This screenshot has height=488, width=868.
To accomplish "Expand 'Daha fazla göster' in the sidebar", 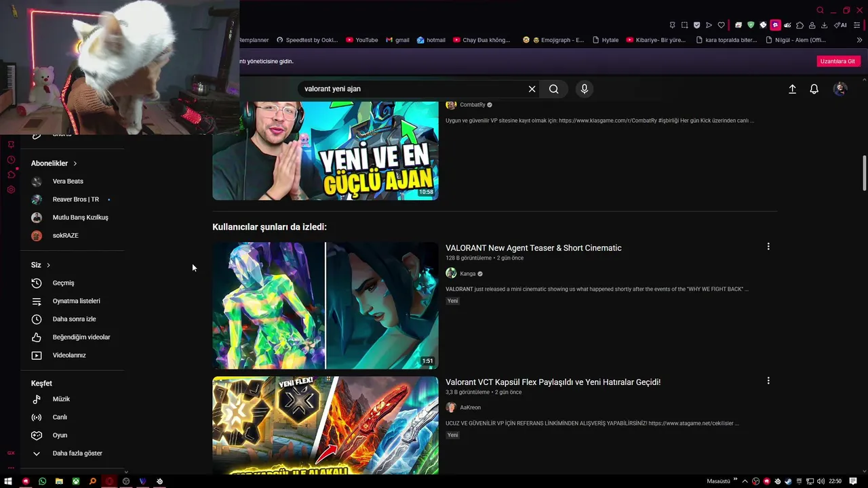I will pyautogui.click(x=73, y=453).
